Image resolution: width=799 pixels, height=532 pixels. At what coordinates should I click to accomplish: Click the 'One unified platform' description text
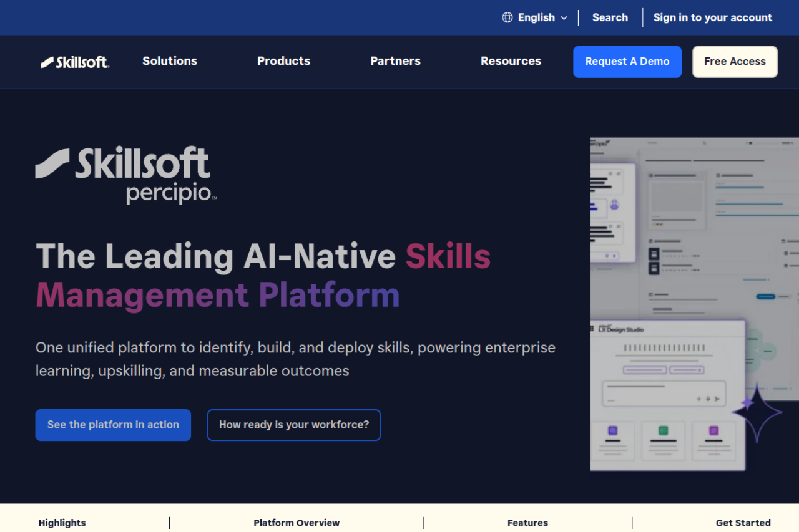pyautogui.click(x=295, y=359)
